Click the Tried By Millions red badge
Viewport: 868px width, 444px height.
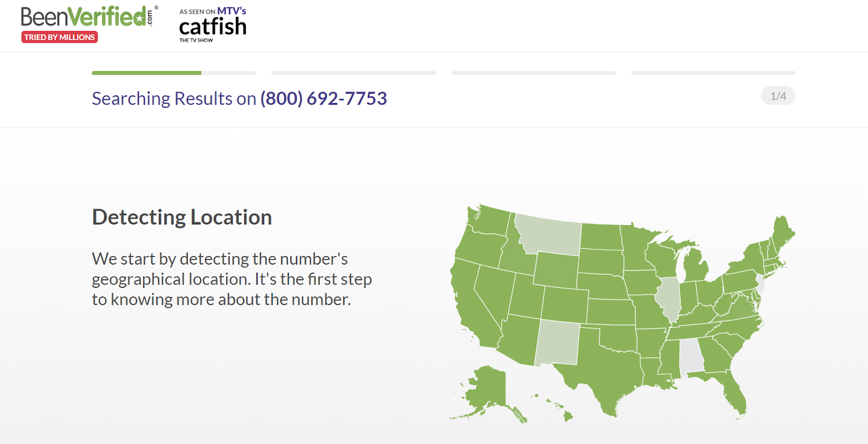[60, 37]
